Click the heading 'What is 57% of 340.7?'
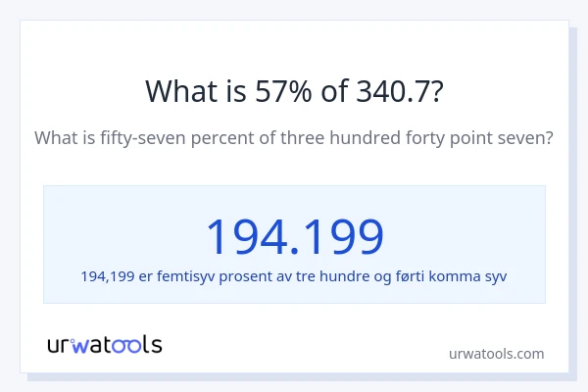The height and width of the screenshot is (392, 588). click(x=294, y=91)
